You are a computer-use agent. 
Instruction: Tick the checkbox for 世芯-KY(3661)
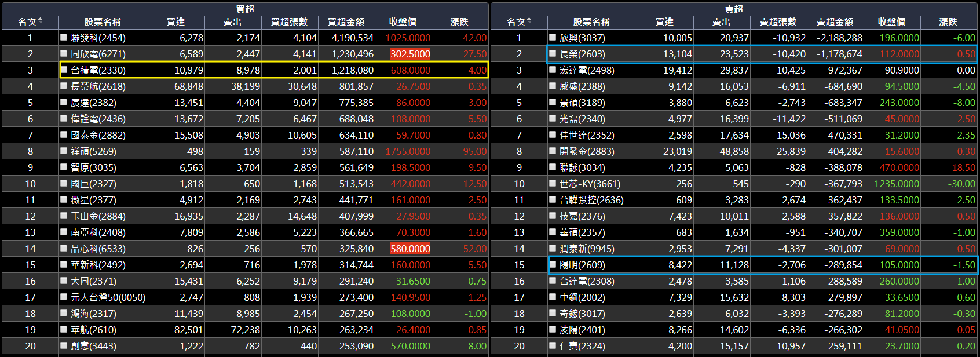click(x=553, y=183)
